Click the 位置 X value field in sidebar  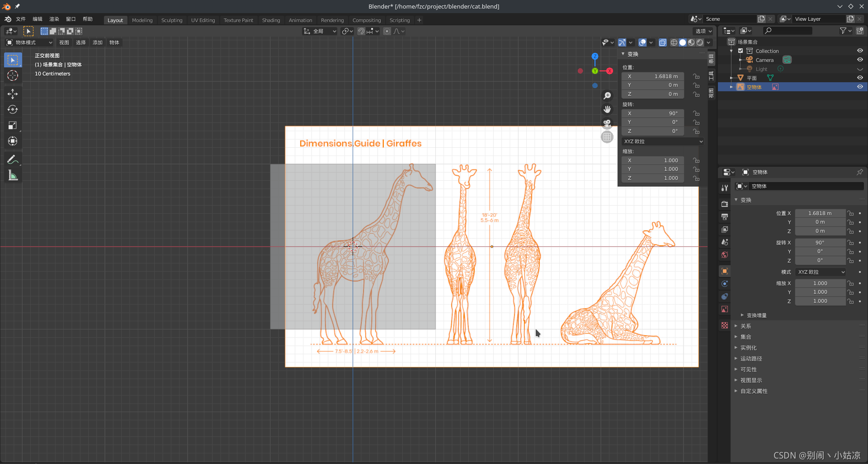click(653, 76)
